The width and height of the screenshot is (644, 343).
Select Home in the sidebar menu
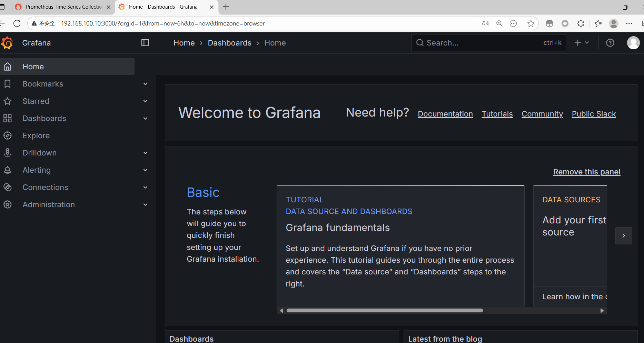click(67, 67)
